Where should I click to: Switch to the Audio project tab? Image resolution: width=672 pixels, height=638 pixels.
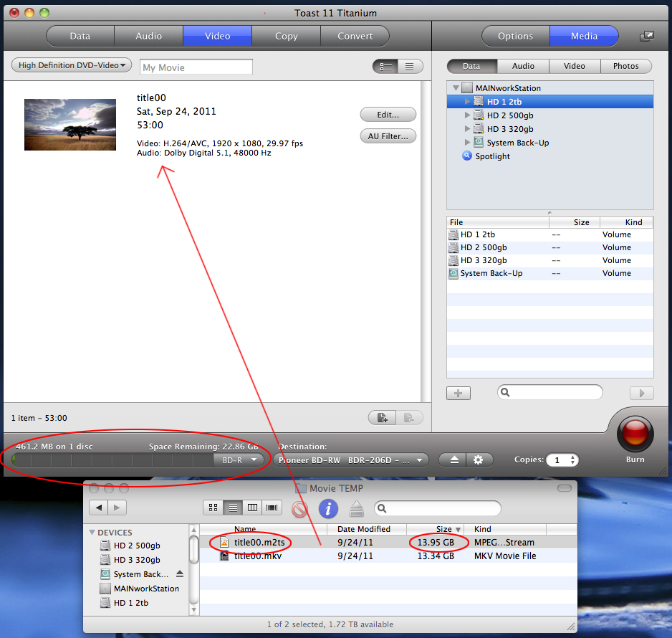[149, 36]
